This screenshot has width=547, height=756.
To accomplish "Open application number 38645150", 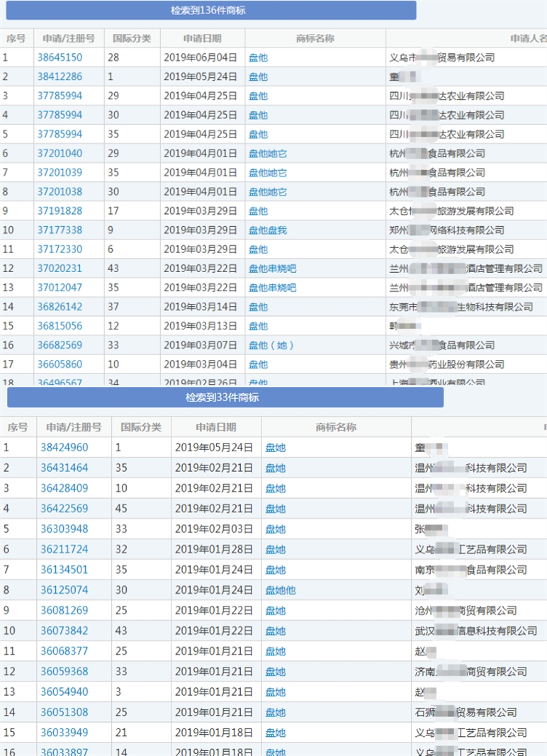I will [x=60, y=57].
